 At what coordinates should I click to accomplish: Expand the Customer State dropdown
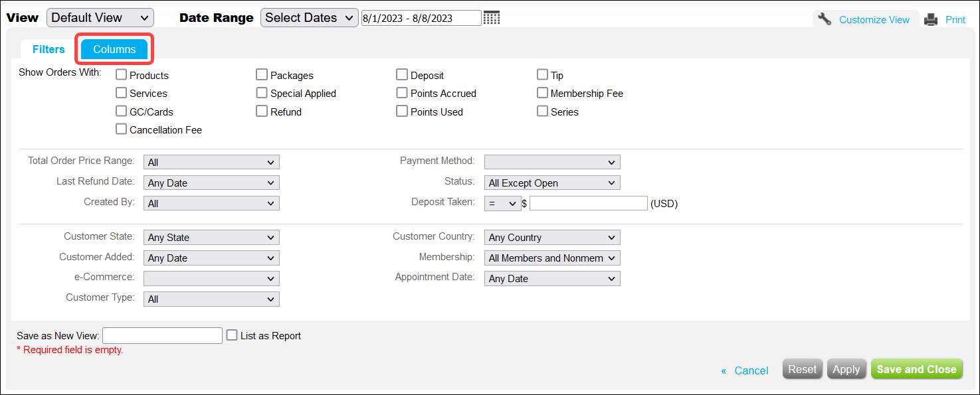[211, 237]
